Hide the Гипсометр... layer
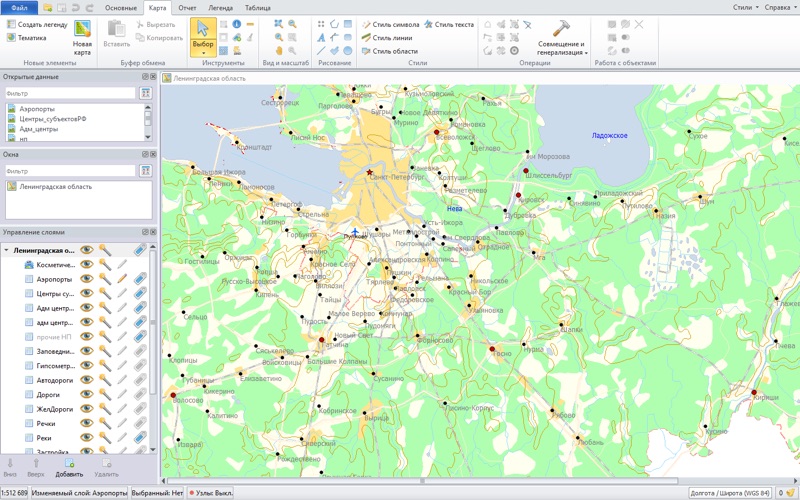This screenshot has width=800, height=500. tap(87, 365)
